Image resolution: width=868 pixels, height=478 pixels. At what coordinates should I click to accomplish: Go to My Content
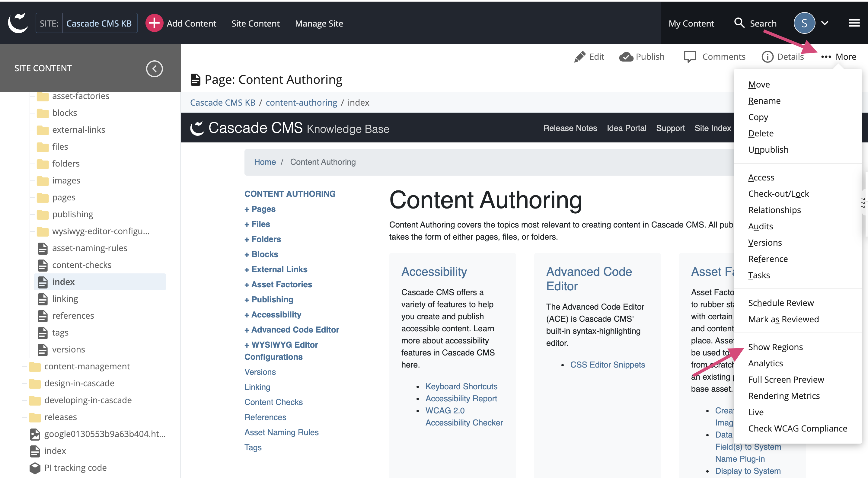[691, 23]
